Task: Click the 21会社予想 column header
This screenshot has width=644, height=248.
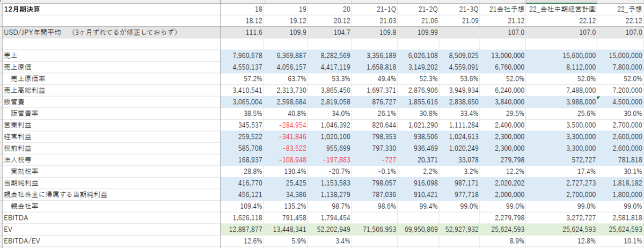Action: [x=507, y=9]
